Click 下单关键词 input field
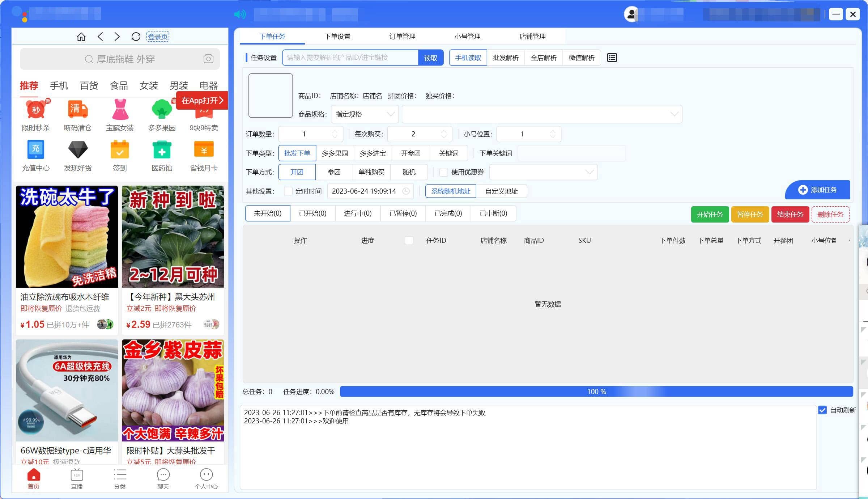The height and width of the screenshot is (499, 868). [x=571, y=153]
